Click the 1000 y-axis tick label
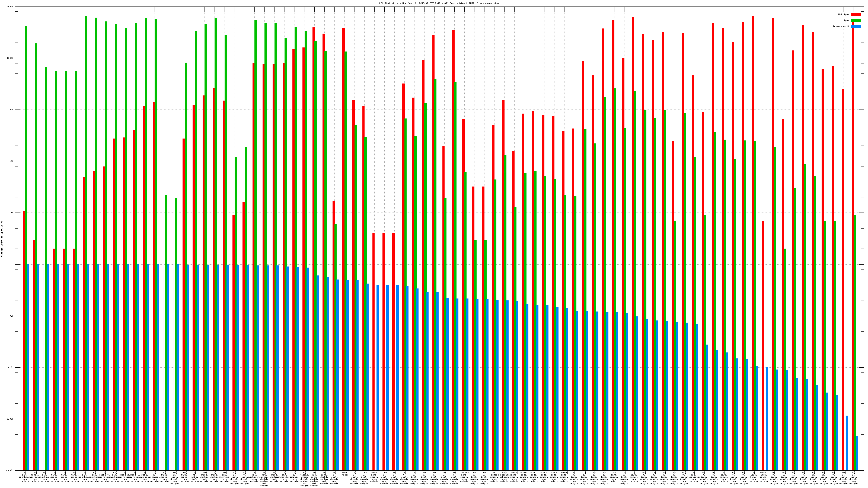 tap(11, 110)
